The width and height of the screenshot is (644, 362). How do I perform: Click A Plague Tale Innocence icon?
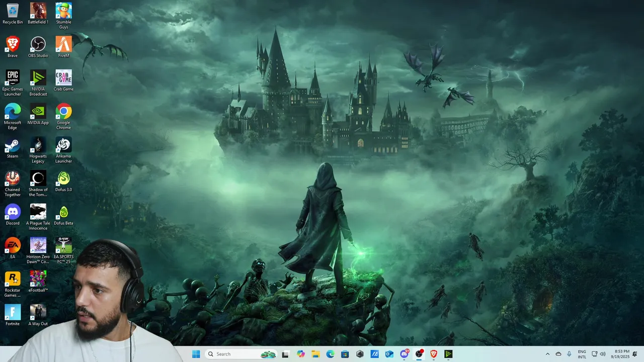[x=38, y=217]
